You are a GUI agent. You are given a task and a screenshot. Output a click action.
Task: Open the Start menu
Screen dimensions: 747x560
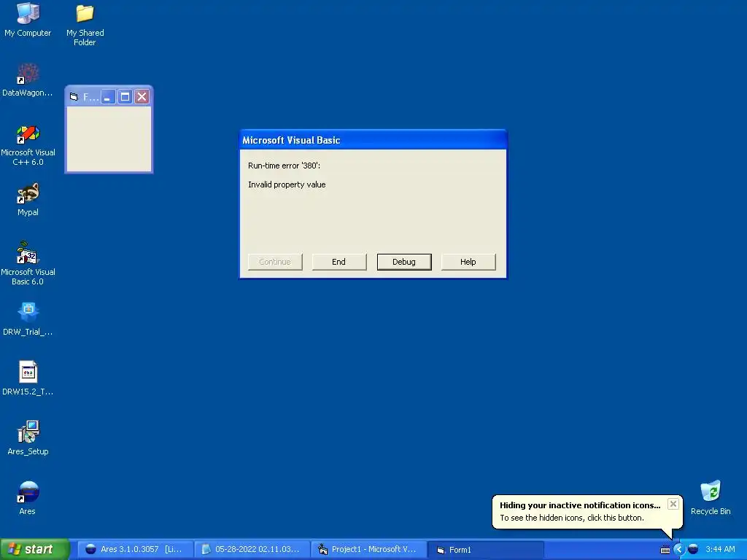pos(35,550)
